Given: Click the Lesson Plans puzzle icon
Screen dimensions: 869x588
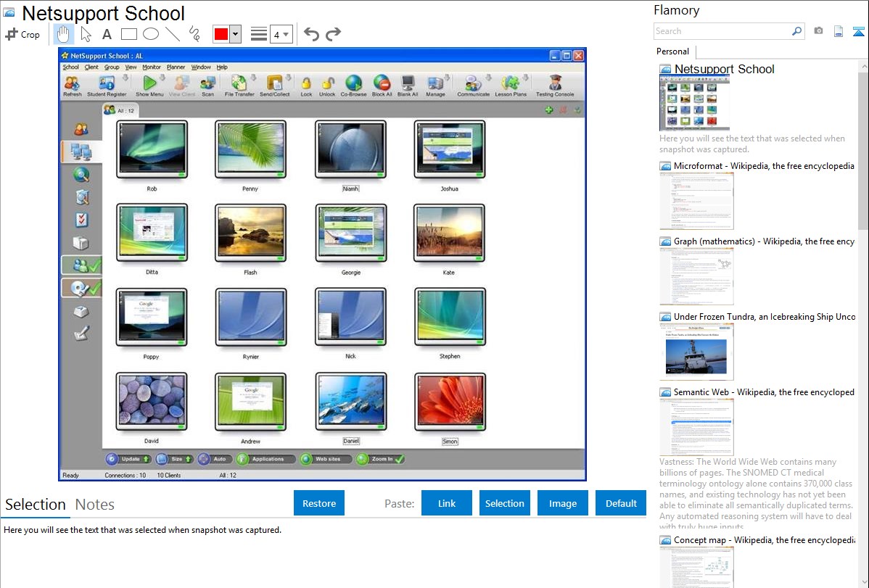Looking at the screenshot, I should (x=511, y=86).
